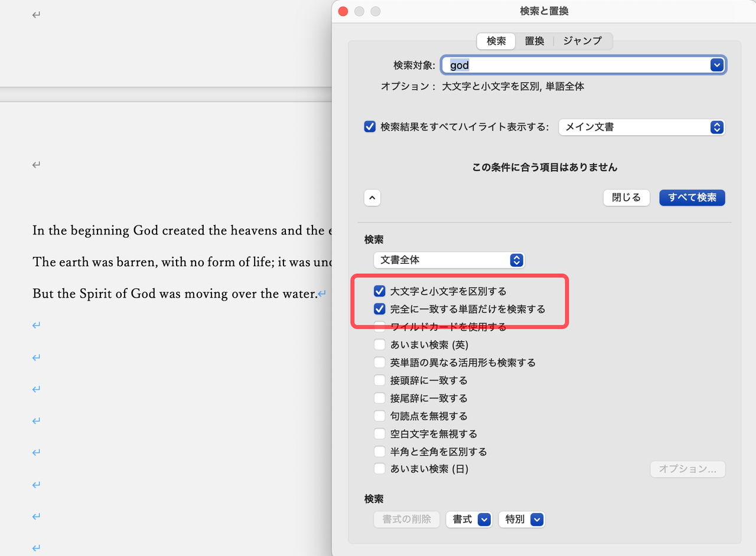Check あいまい検索 (英)
Image resolution: width=756 pixels, height=556 pixels.
379,344
